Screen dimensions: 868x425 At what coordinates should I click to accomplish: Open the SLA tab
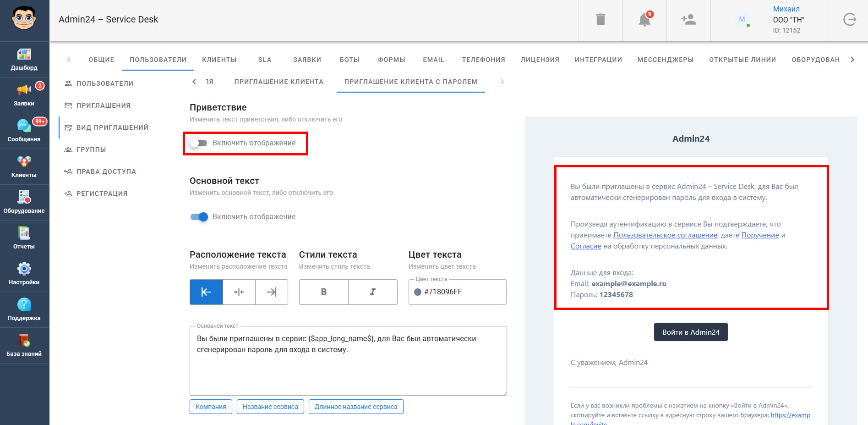(x=265, y=60)
